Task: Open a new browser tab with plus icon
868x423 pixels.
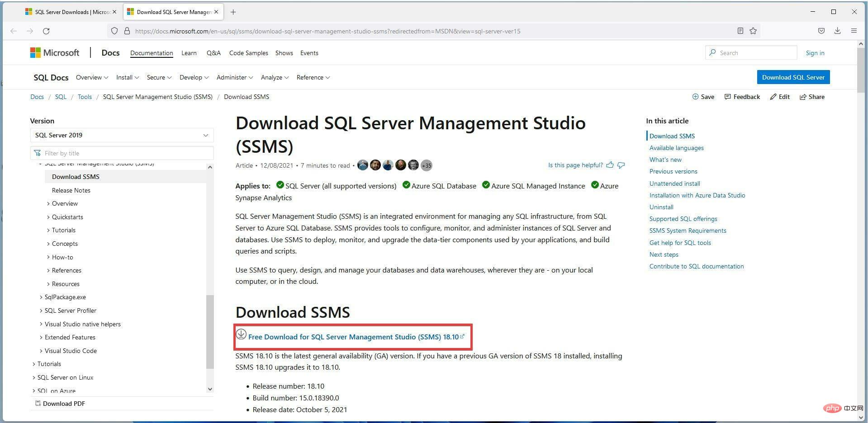Action: tap(233, 12)
